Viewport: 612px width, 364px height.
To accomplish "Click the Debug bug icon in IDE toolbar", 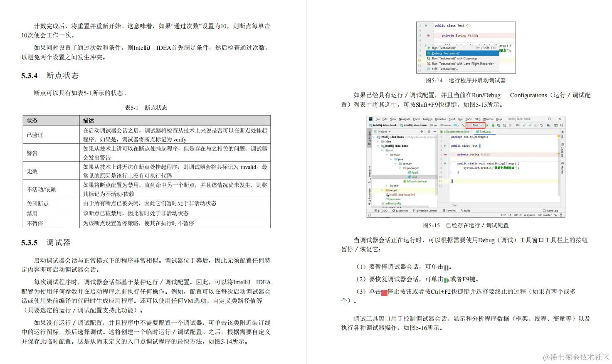I will pos(493,125).
